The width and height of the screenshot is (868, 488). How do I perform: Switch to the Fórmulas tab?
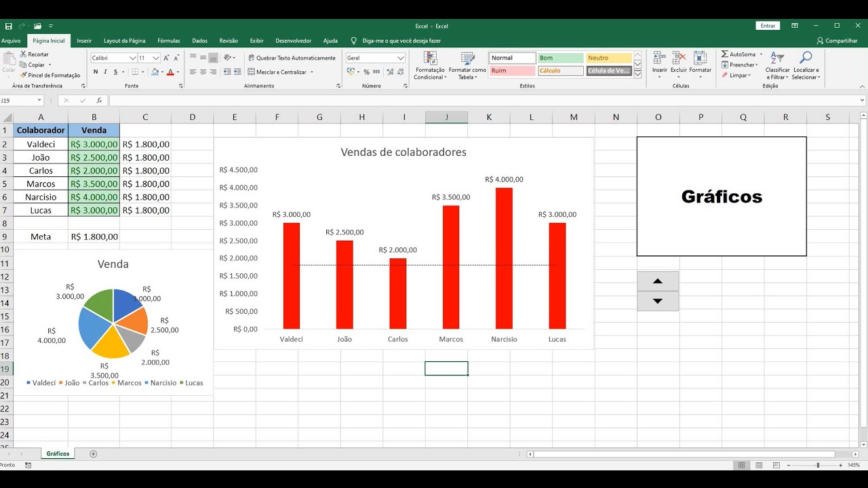[169, 41]
